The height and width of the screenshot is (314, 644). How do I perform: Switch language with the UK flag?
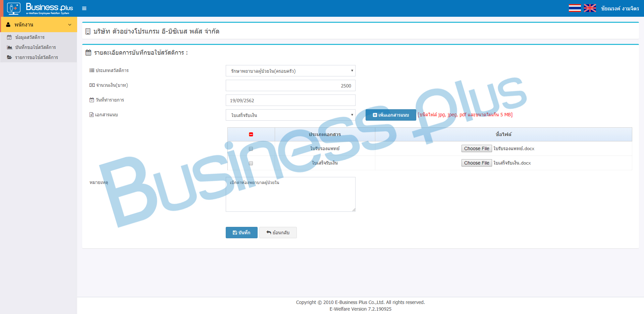590,8
